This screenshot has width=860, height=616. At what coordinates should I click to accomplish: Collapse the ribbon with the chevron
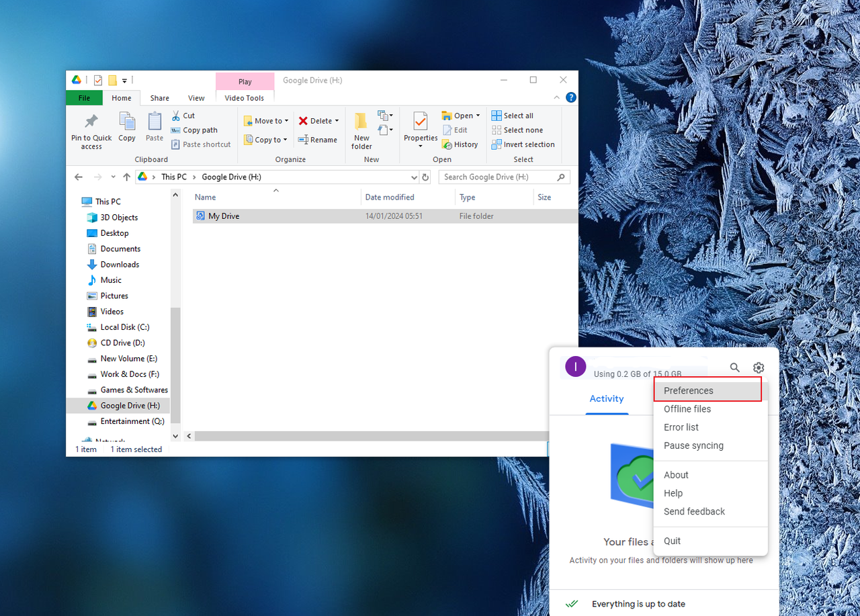(x=556, y=97)
